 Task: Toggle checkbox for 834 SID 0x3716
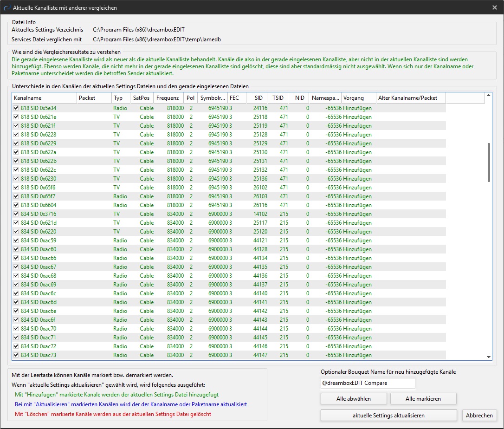coord(16,214)
